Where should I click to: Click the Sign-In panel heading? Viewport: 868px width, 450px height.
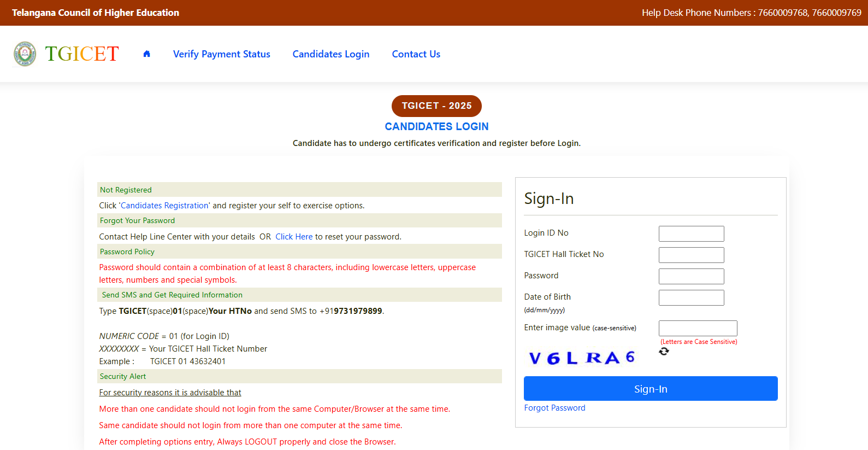[x=549, y=198]
